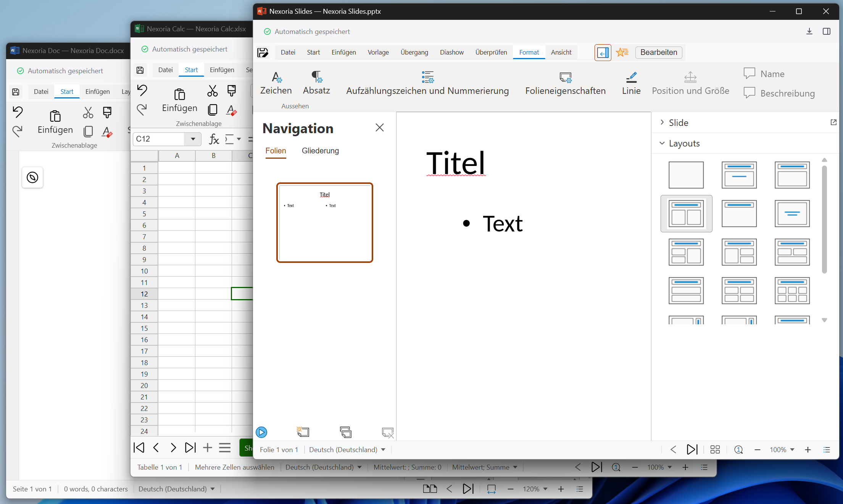The width and height of the screenshot is (843, 504).
Task: Open language dropdown in Doc status bar
Action: pos(176,489)
